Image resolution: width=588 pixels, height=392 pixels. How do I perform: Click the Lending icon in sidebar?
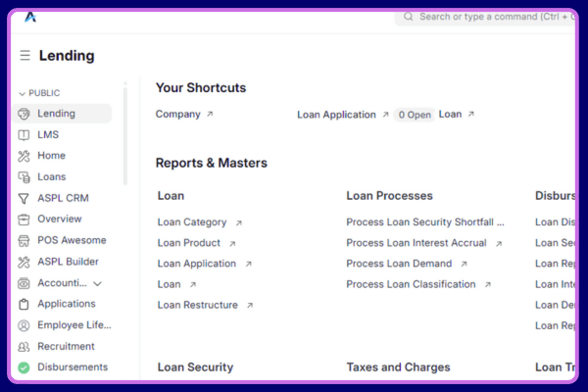[x=24, y=114]
